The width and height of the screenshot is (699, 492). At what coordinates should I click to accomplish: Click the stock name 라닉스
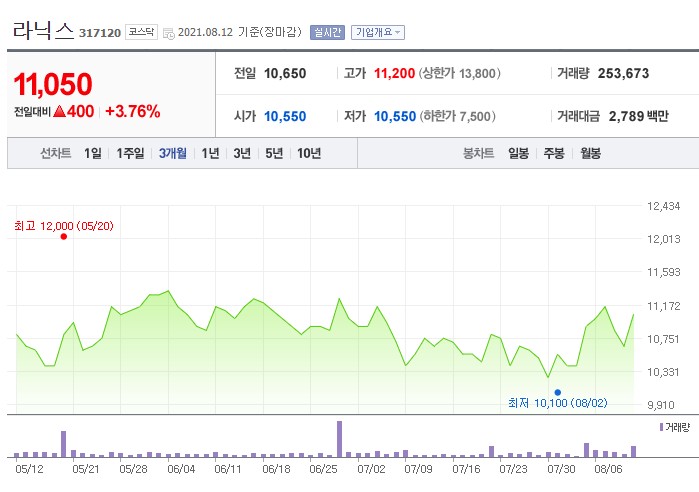[x=43, y=31]
